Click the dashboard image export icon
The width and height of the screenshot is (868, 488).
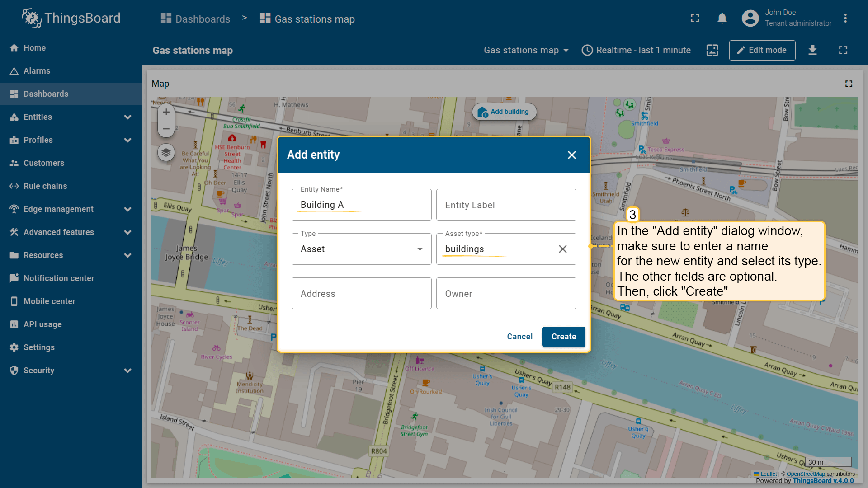coord(712,50)
